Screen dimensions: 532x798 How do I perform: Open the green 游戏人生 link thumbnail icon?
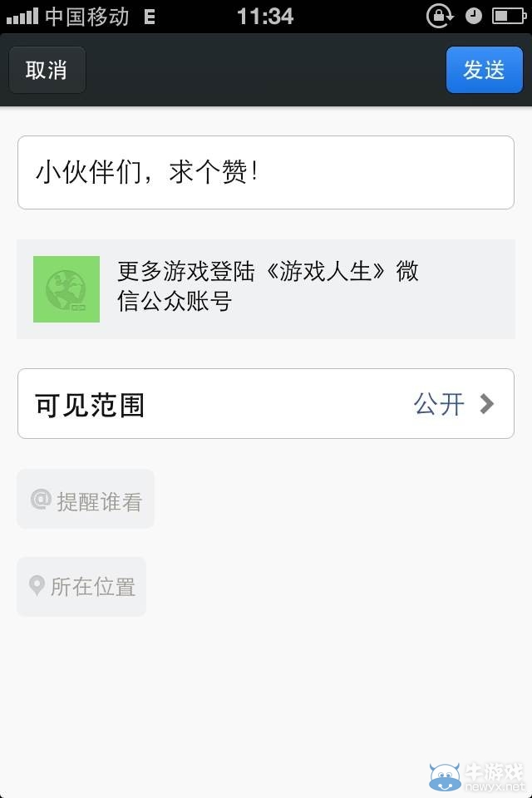click(66, 289)
